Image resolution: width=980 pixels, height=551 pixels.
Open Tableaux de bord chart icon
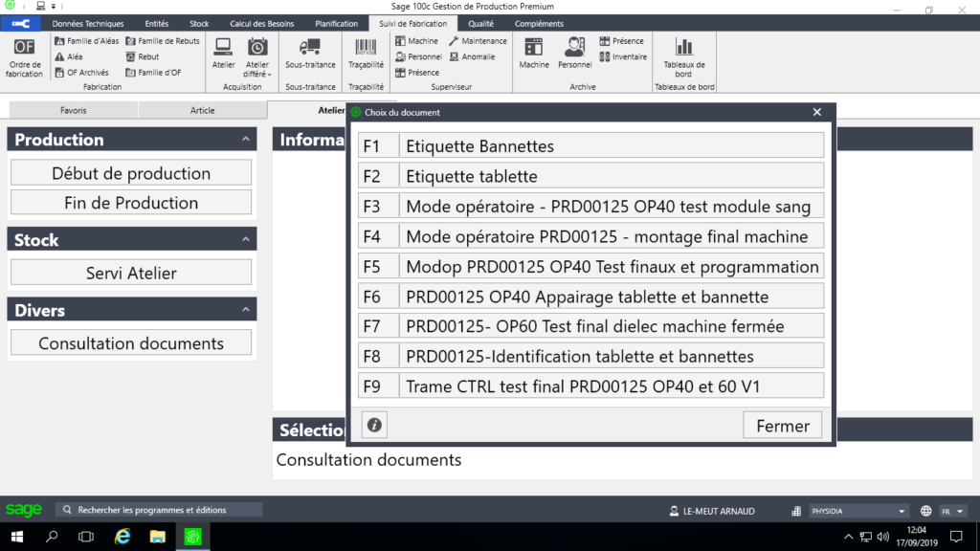(683, 57)
